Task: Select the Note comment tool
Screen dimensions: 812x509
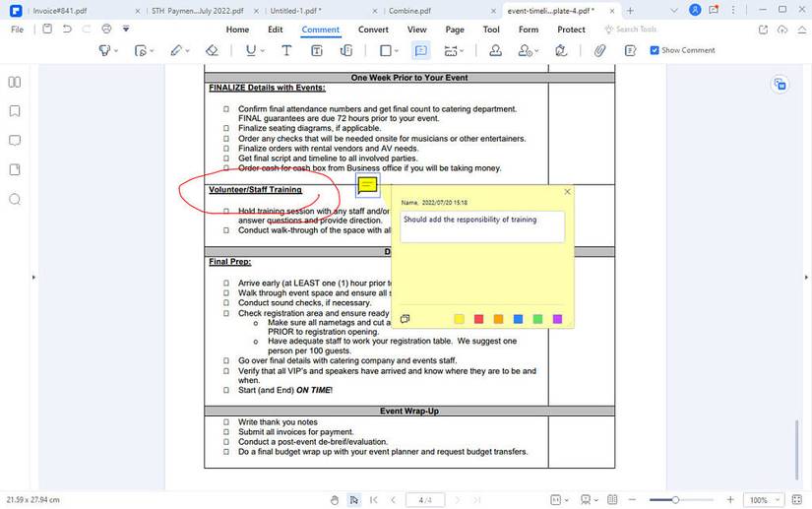Action: click(421, 50)
